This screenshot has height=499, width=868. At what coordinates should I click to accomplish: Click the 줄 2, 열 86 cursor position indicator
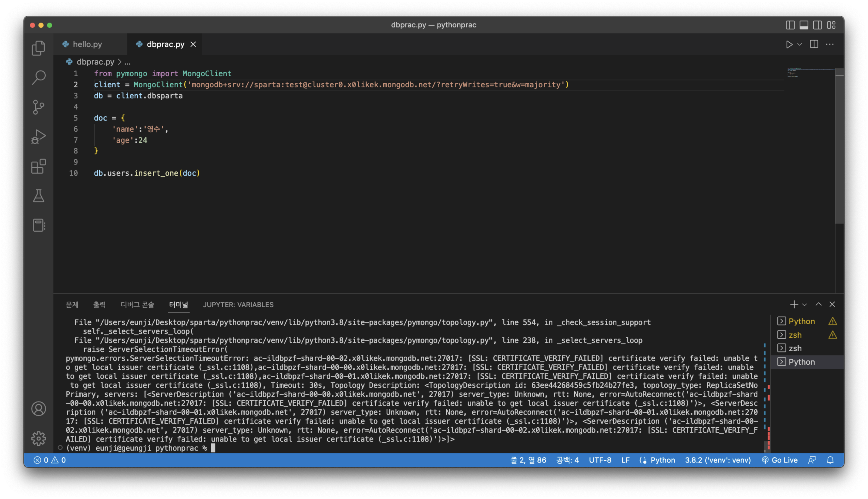528,460
